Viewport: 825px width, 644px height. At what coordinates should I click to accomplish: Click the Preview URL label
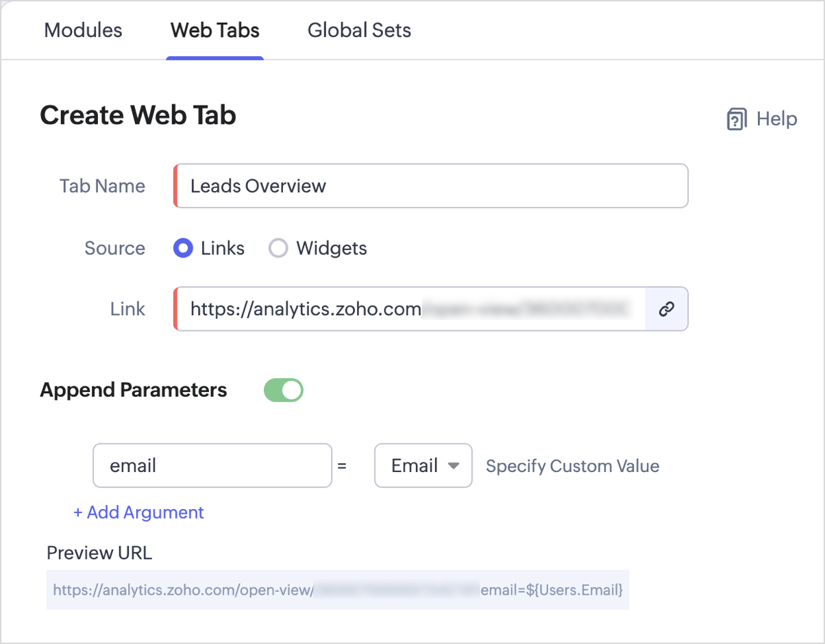point(99,553)
